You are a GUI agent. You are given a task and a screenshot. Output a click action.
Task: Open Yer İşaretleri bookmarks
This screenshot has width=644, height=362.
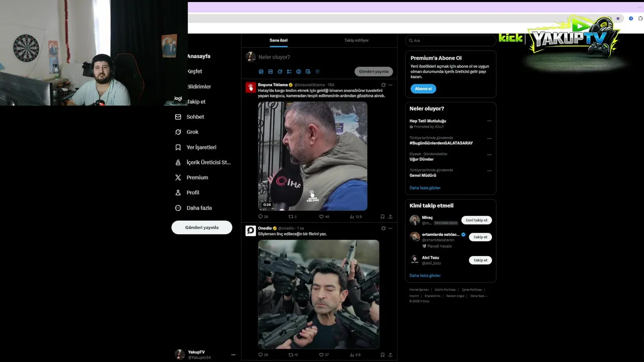tap(196, 147)
